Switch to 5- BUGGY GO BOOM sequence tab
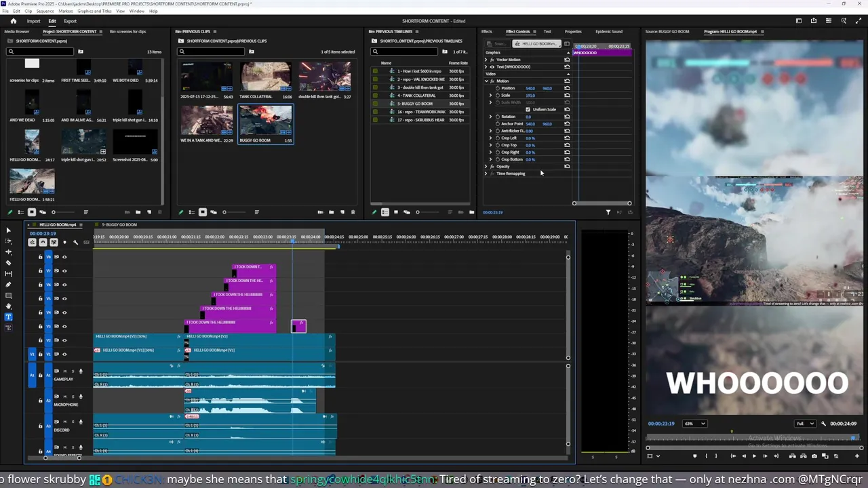Viewport: 868px width, 488px height. click(119, 224)
